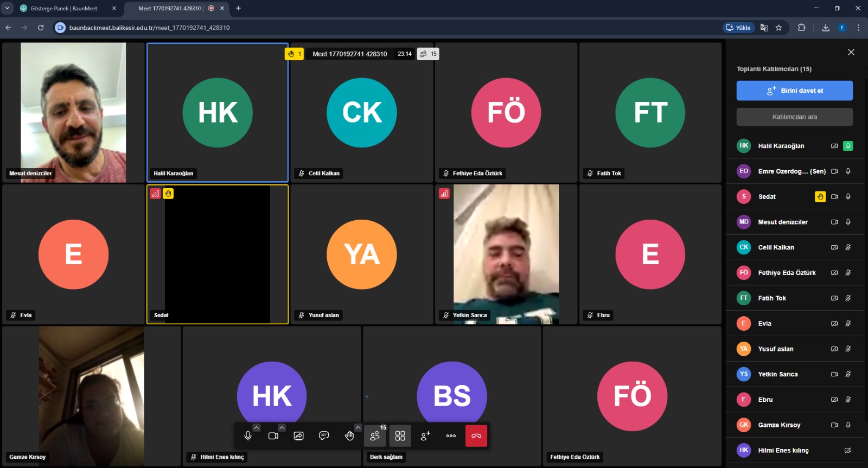This screenshot has width=868, height=468.
Task: Expand the video settings arrow above camera
Action: click(282, 427)
